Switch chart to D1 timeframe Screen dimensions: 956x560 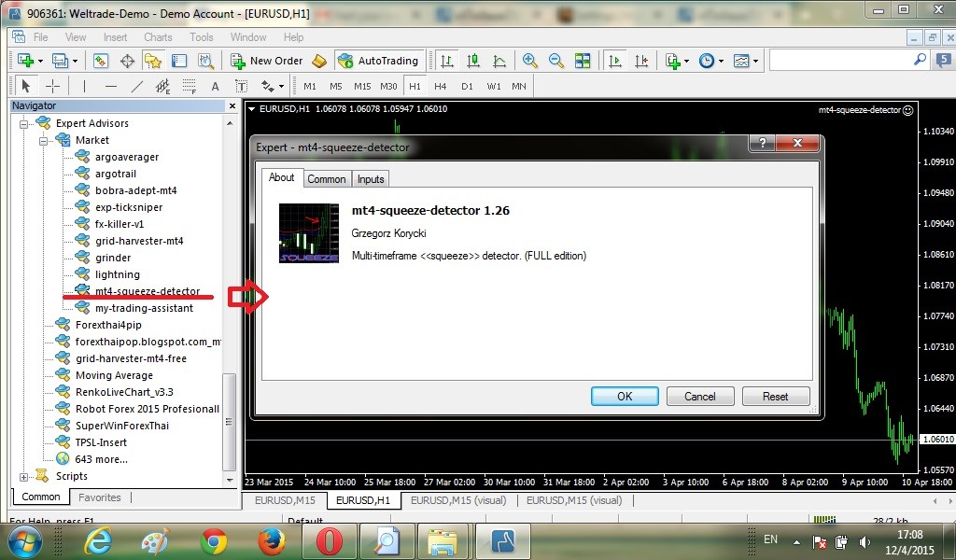coord(467,86)
